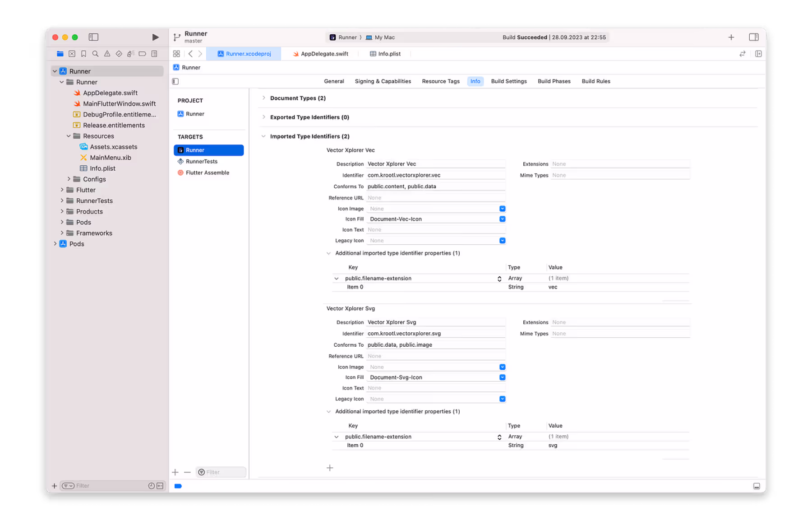Open Icon Image dropdown for Vector Xplorer Vec
Screen dimensions: 812x521
(502, 209)
